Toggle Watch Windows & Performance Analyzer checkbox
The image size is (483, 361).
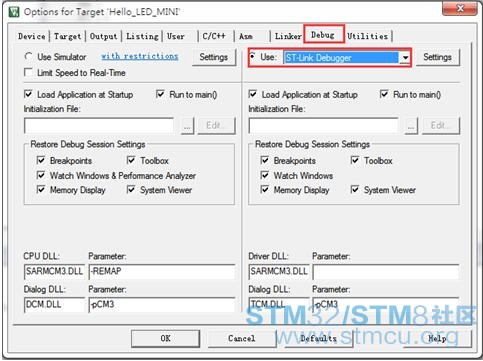(x=41, y=175)
